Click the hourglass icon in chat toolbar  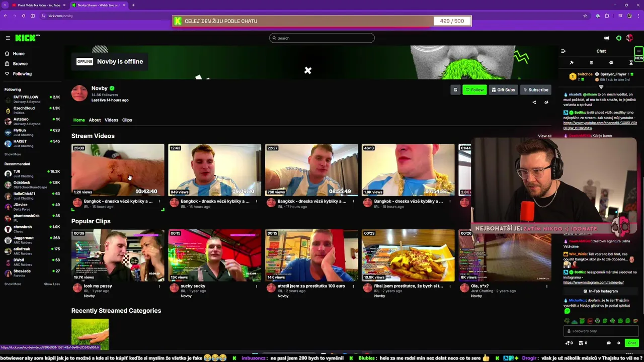click(x=631, y=63)
